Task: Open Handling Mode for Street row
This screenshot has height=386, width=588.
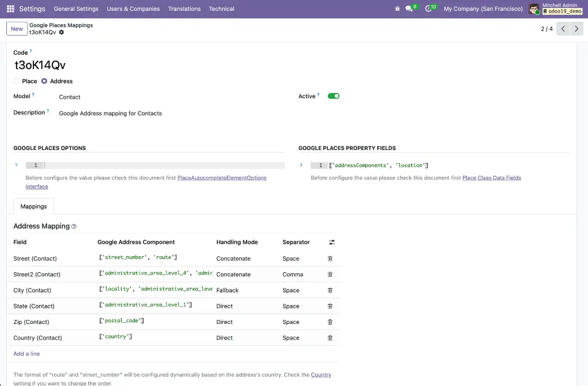Action: point(233,258)
